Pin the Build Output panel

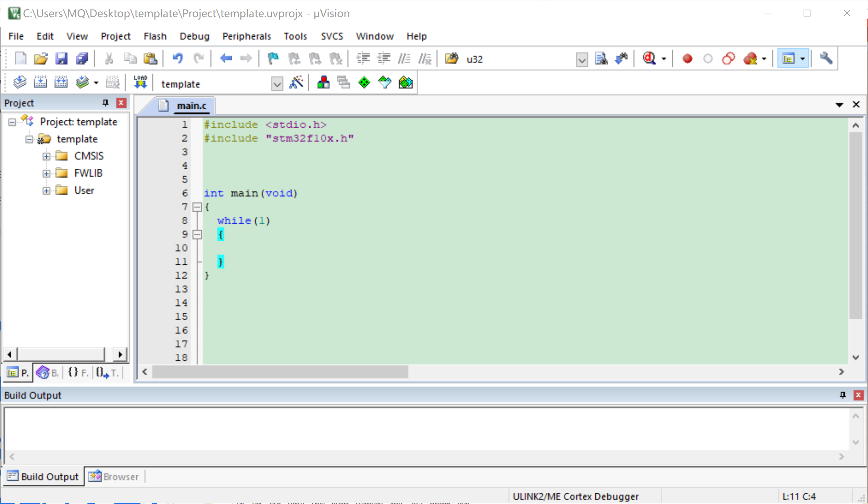(843, 395)
